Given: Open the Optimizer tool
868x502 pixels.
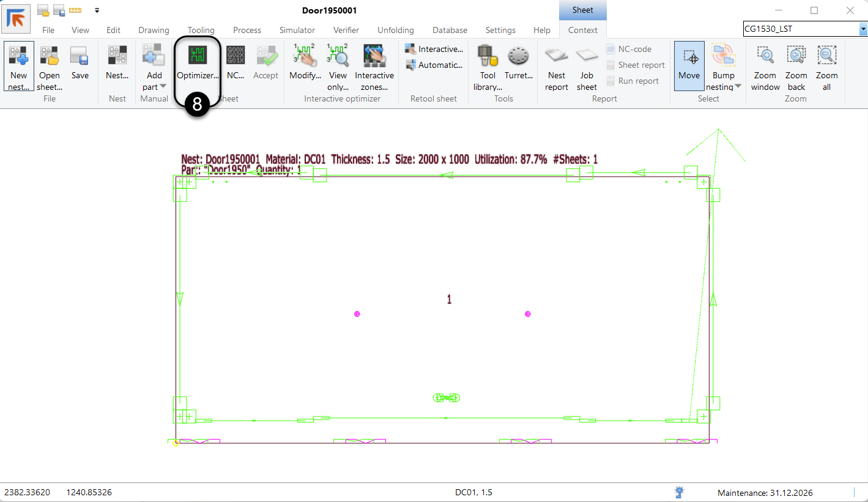Looking at the screenshot, I should (197, 56).
